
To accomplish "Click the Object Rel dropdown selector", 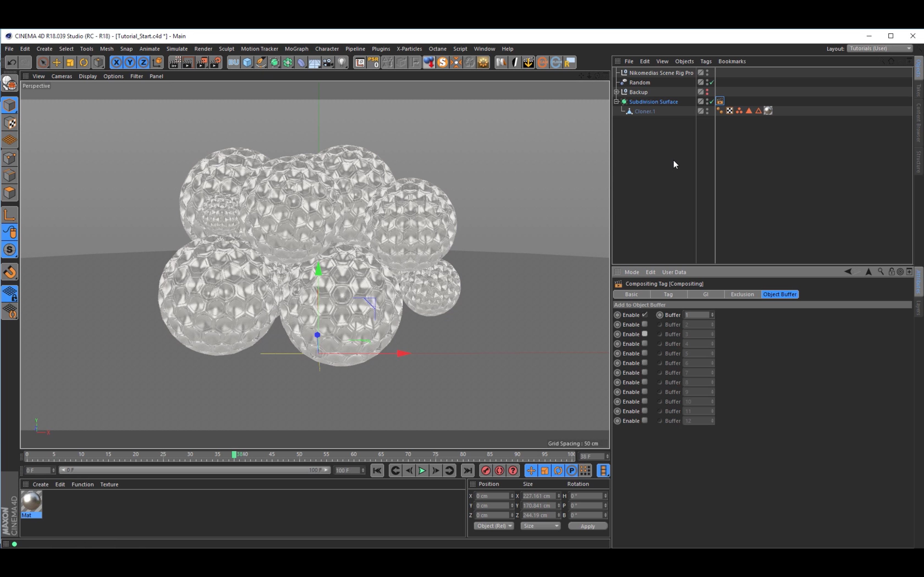I will point(493,526).
